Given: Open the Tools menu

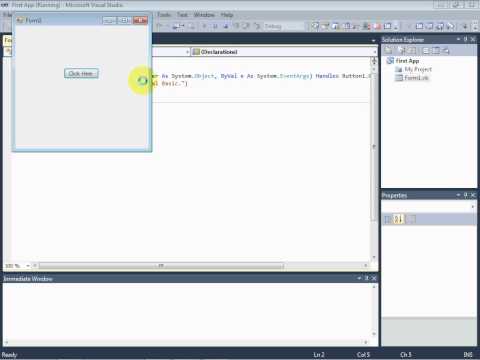Looking at the screenshot, I should 164,15.
